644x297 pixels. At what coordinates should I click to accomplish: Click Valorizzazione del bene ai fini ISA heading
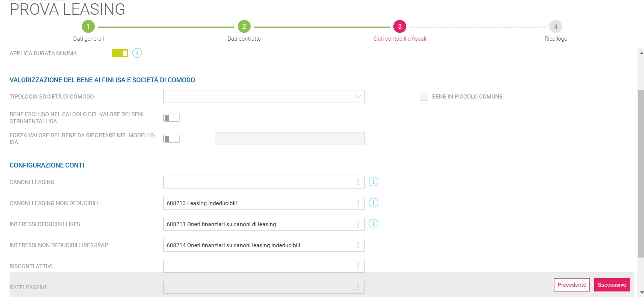click(x=102, y=80)
